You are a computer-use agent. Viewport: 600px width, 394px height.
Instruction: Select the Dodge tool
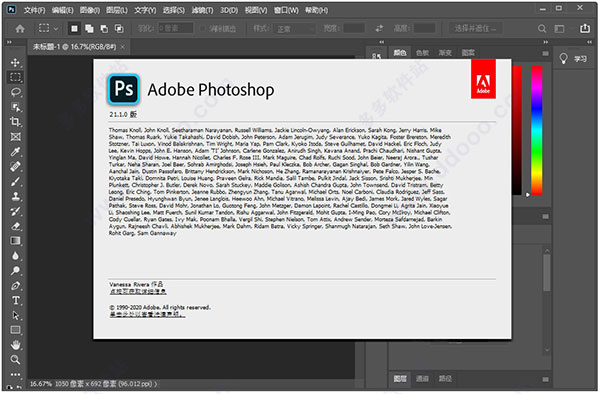pyautogui.click(x=15, y=271)
